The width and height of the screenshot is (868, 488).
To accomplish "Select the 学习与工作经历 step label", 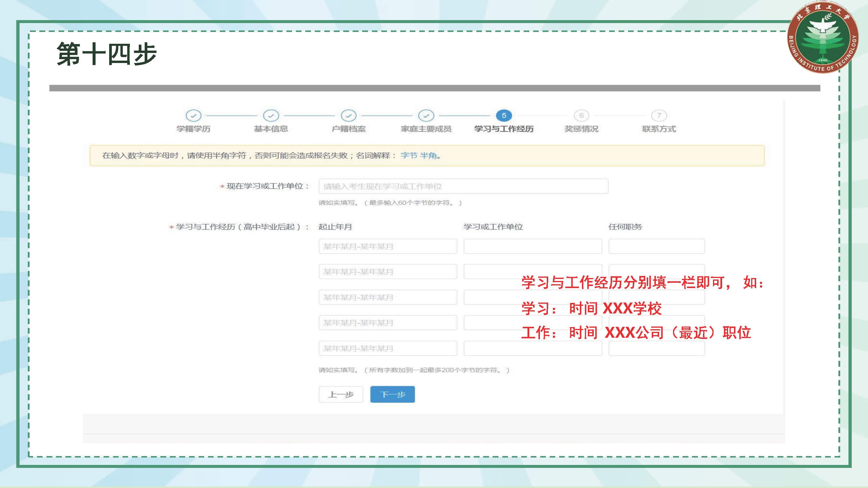I will pos(504,129).
